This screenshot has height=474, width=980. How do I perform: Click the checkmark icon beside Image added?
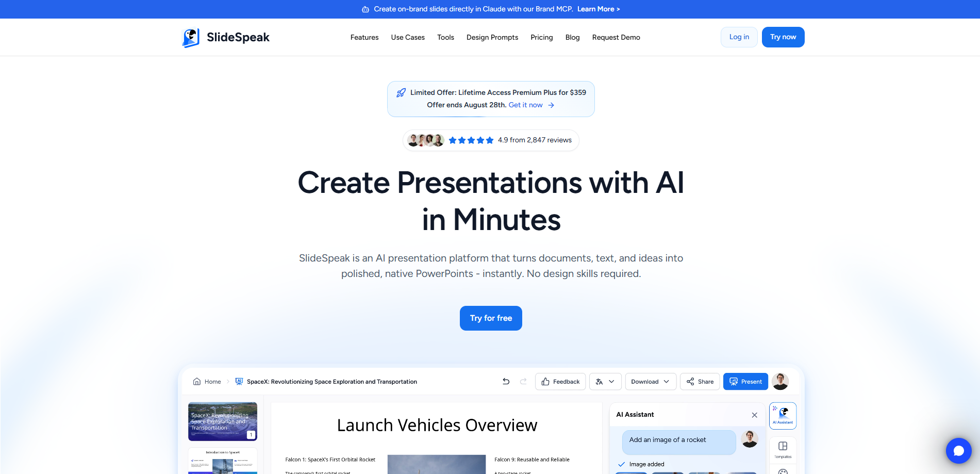(x=622, y=464)
